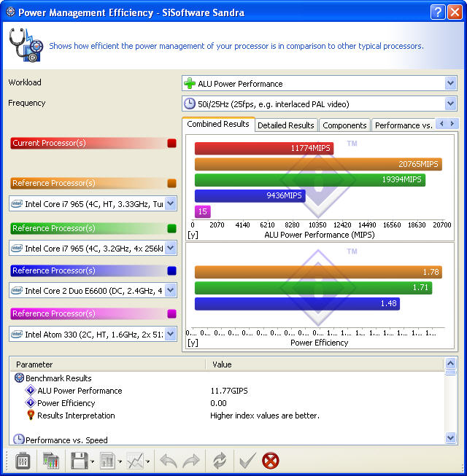
Task: Toggle the red Current Processor checkbox
Action: point(171,143)
